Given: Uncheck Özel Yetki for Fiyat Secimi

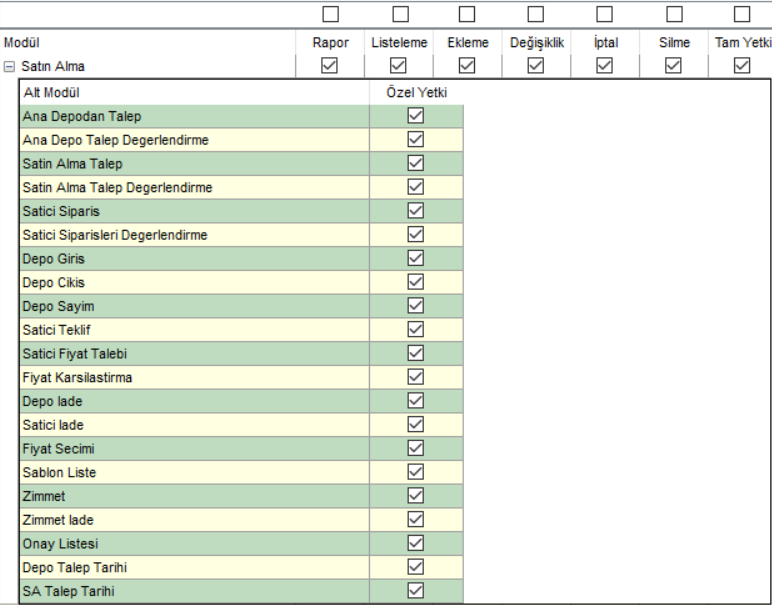Looking at the screenshot, I should coord(416,448).
